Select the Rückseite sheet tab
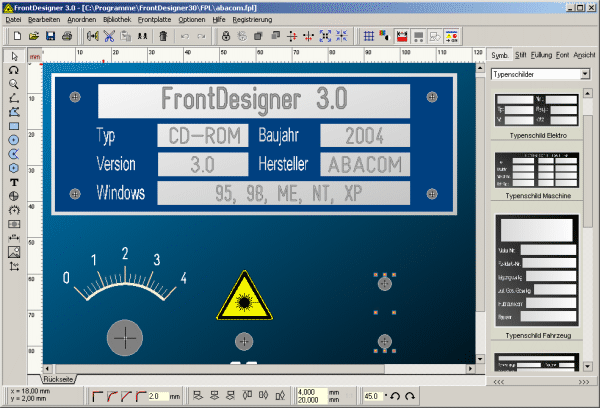The height and width of the screenshot is (408, 600). point(58,379)
